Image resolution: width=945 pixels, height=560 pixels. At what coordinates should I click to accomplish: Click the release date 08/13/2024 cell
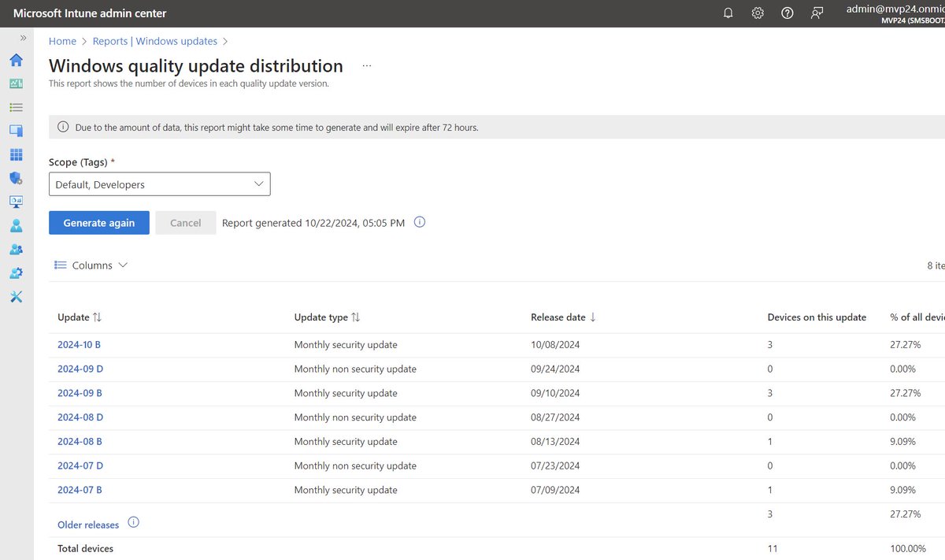pos(555,441)
